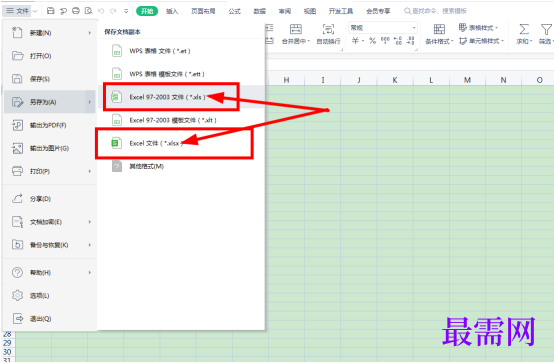Click the print icon in quick toolbar
This screenshot has height=363, width=554.
(x=76, y=11)
